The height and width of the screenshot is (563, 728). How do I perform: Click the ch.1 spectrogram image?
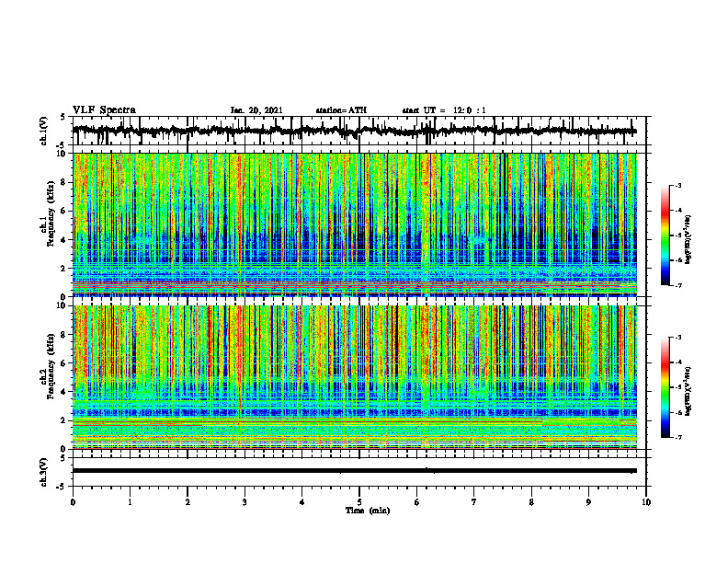click(354, 224)
